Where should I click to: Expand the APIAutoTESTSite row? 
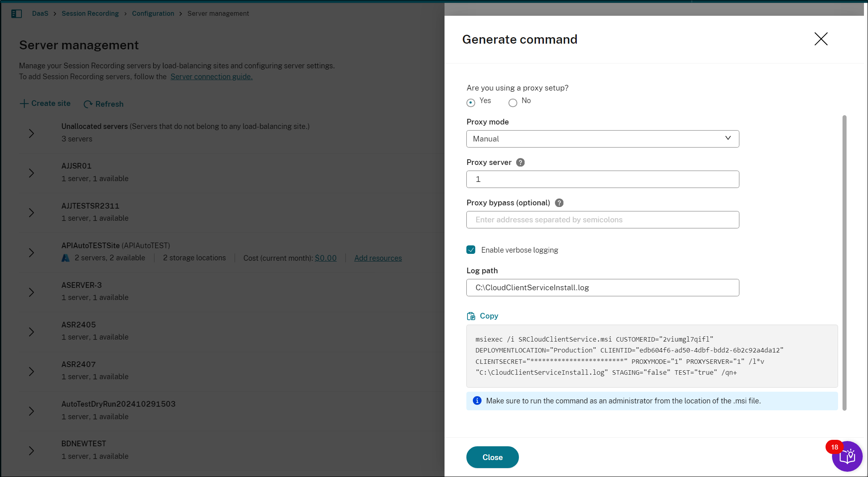[32, 253]
